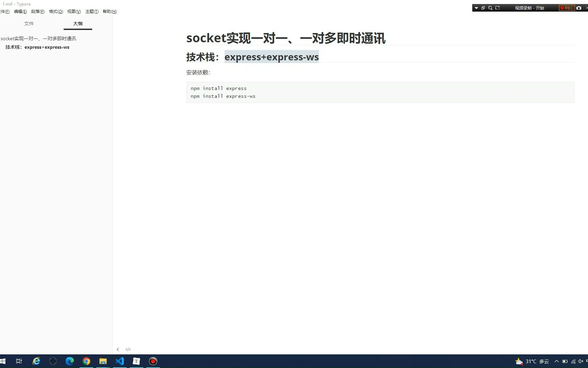Jump to outline heading socket实现一对一、一对多即时通讯
Viewport: 588px width, 368px height.
(x=38, y=39)
